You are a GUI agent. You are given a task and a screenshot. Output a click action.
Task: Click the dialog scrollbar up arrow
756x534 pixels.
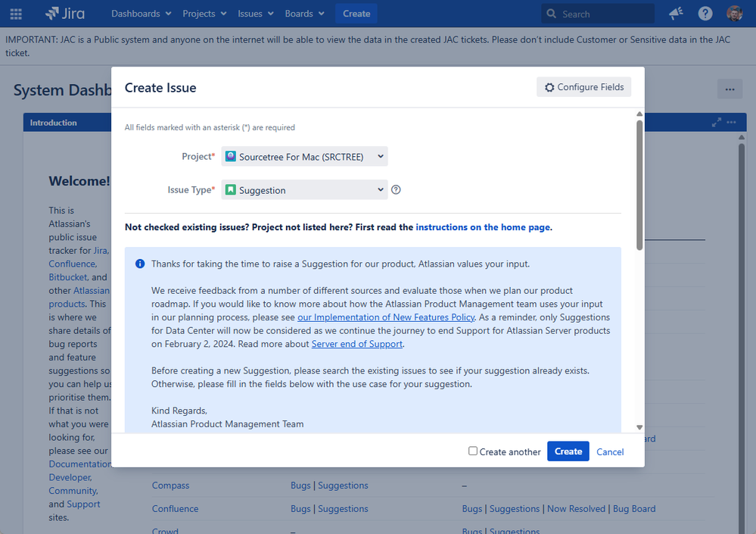[x=639, y=114]
